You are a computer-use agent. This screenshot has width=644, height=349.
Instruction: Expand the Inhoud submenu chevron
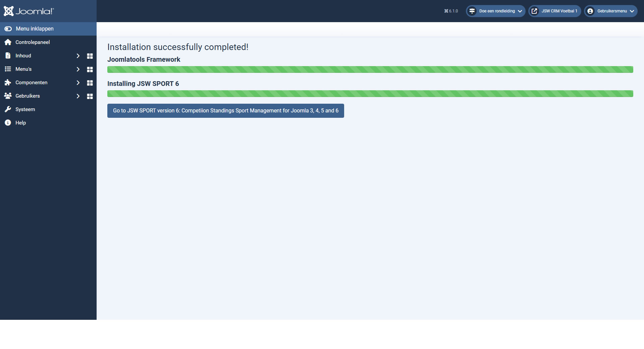(x=78, y=56)
